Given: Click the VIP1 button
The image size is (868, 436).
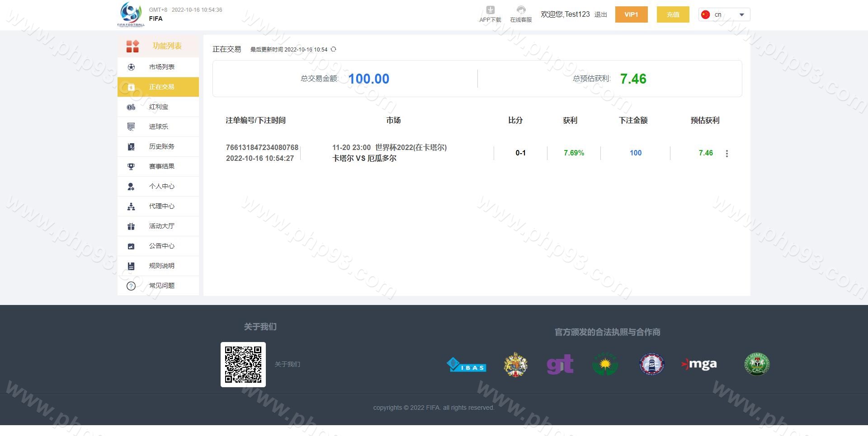Looking at the screenshot, I should [x=631, y=14].
